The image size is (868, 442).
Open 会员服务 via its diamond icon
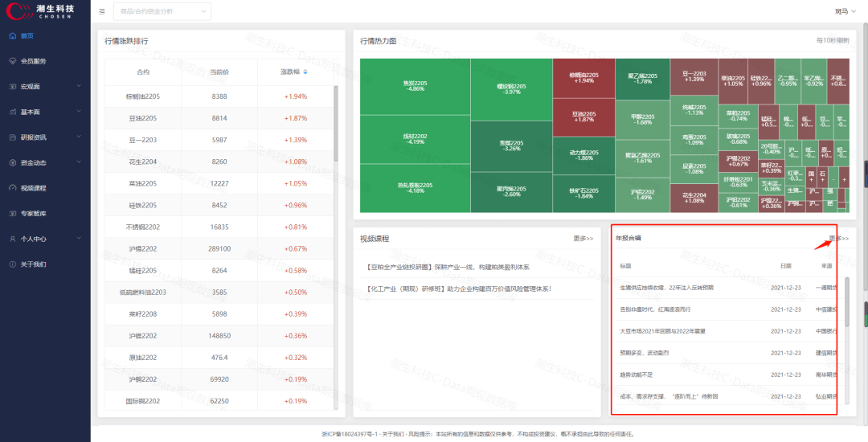pos(13,61)
